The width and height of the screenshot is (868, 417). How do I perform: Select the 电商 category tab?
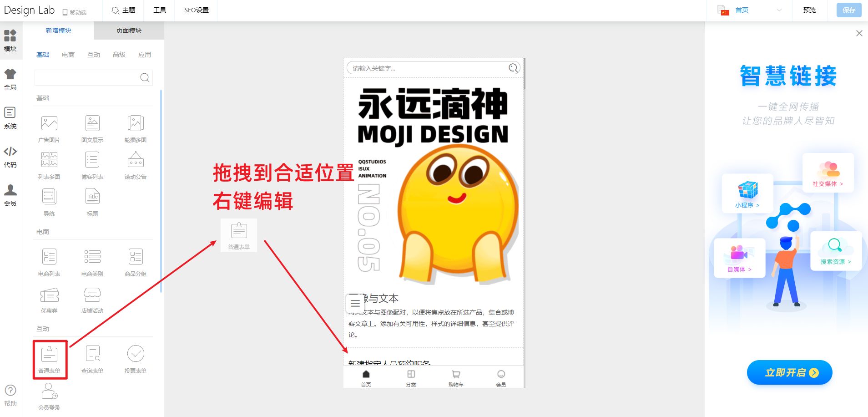click(x=68, y=55)
